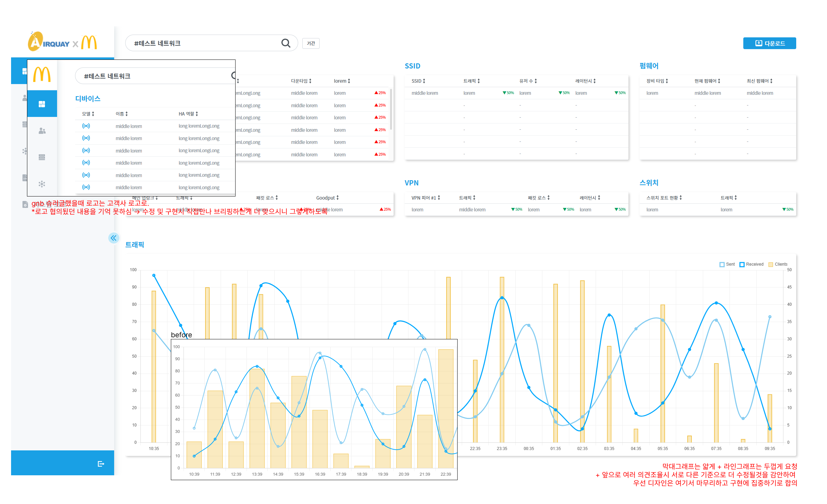Sort VPN table by 패킷 로스 column
The width and height of the screenshot is (827, 504).
click(x=539, y=198)
